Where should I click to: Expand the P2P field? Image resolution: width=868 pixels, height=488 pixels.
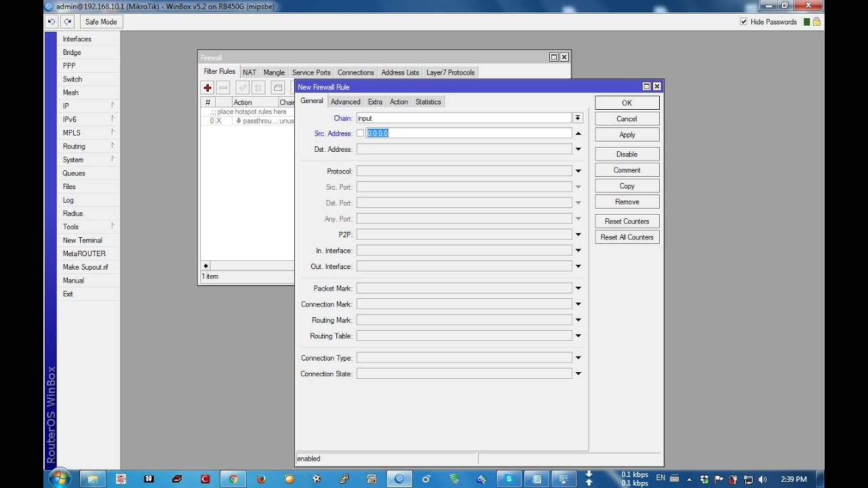(578, 235)
